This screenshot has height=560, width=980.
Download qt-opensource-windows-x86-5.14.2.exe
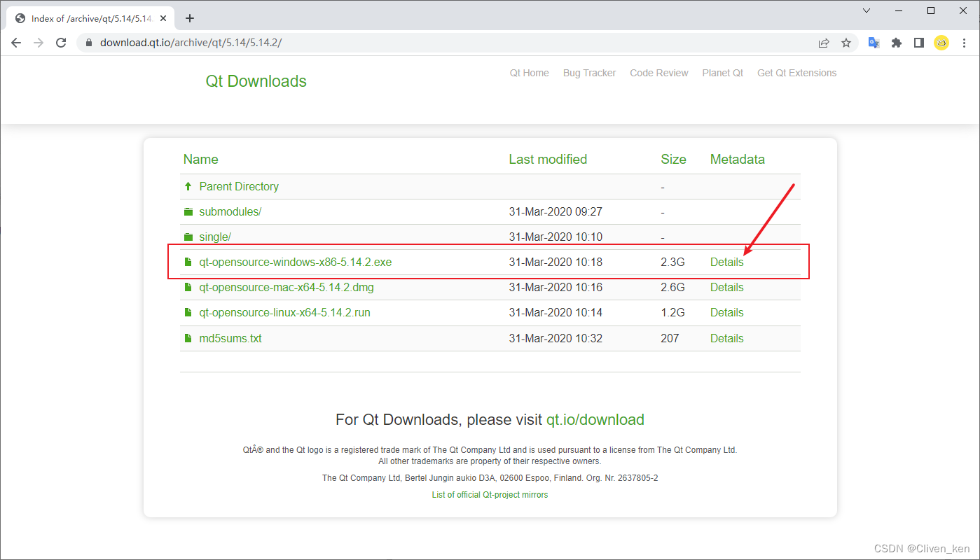pyautogui.click(x=296, y=262)
